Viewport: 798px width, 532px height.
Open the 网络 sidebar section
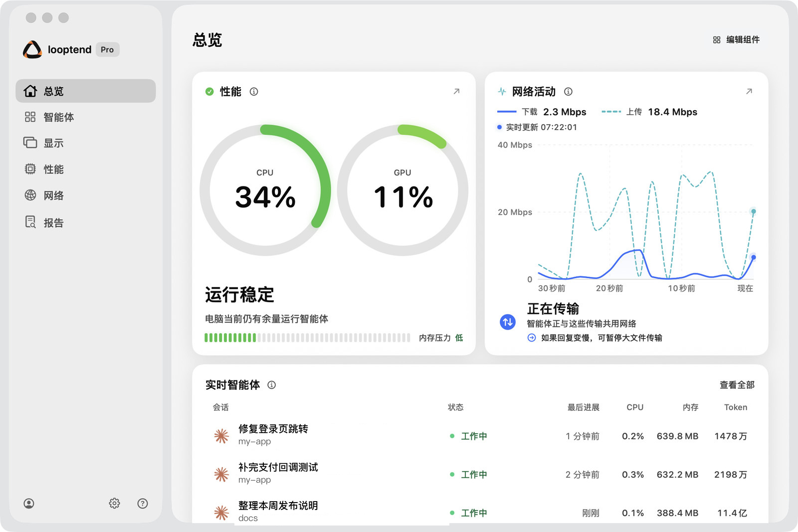pyautogui.click(x=86, y=195)
